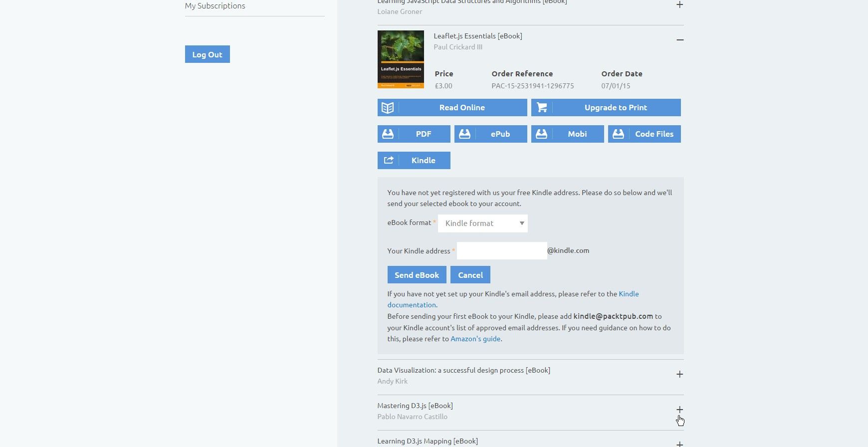Open My Subscriptions in the sidebar
The width and height of the screenshot is (868, 447).
tap(215, 6)
